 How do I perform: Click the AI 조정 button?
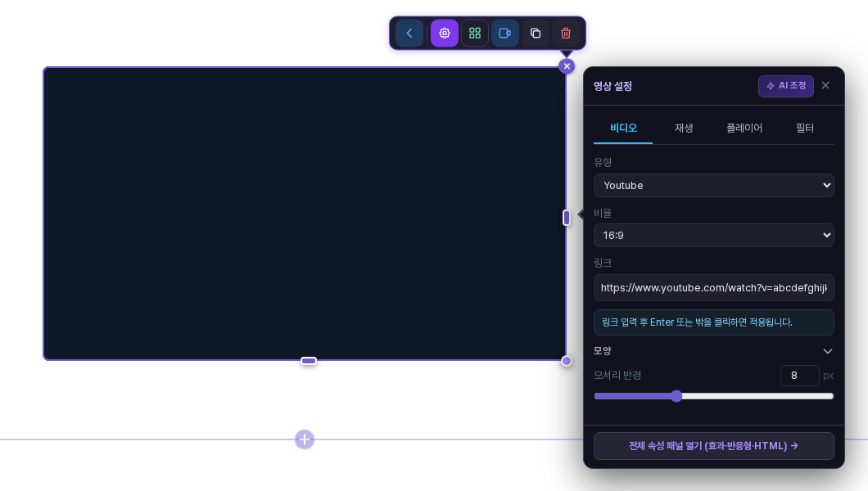tap(786, 86)
